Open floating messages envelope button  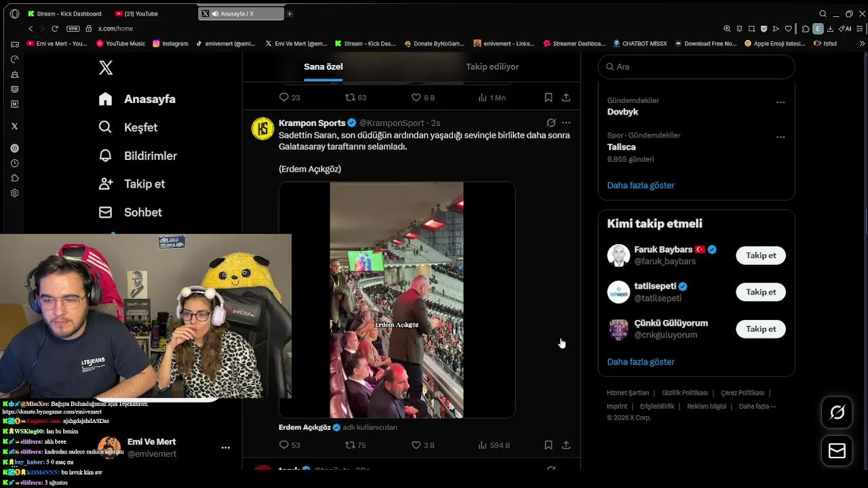[x=837, y=451]
